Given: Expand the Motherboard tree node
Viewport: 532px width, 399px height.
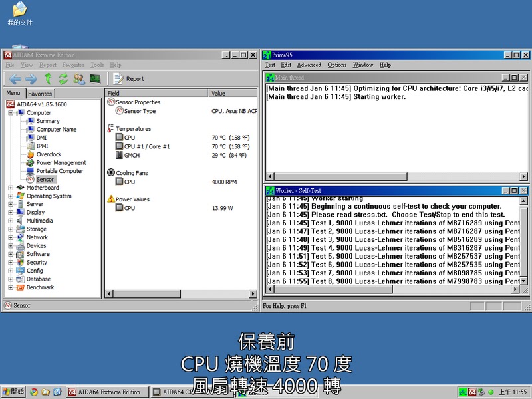Looking at the screenshot, I should (x=11, y=188).
